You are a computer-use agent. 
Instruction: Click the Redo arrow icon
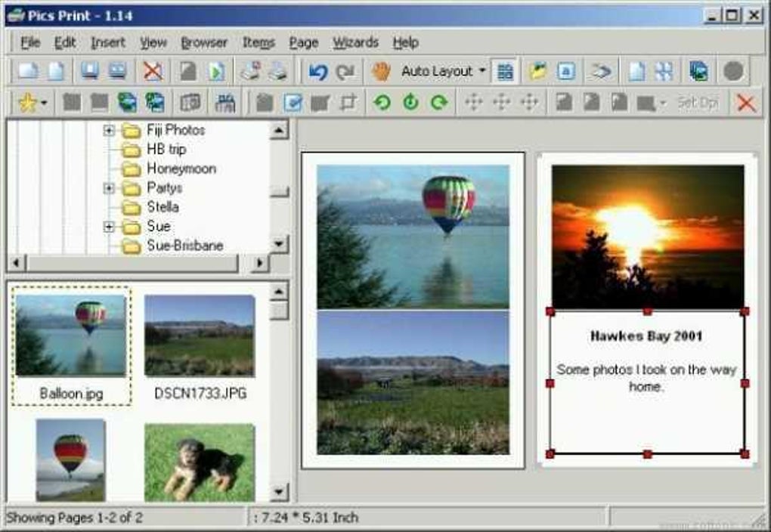coord(345,72)
